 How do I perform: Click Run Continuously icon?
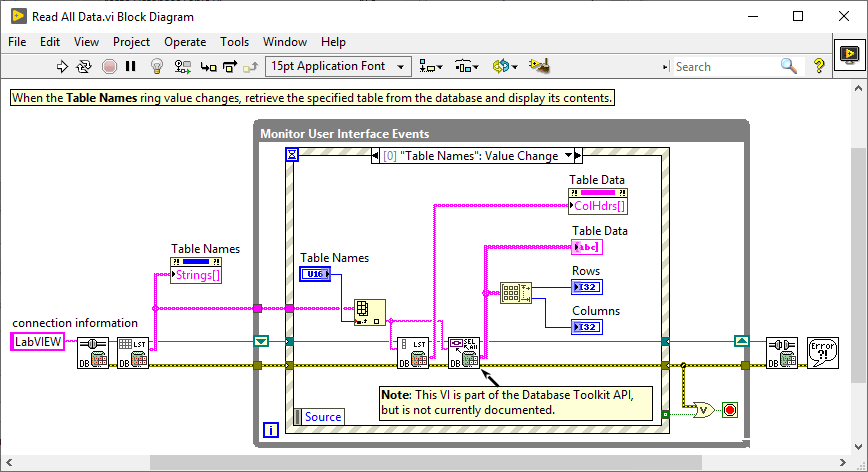85,66
